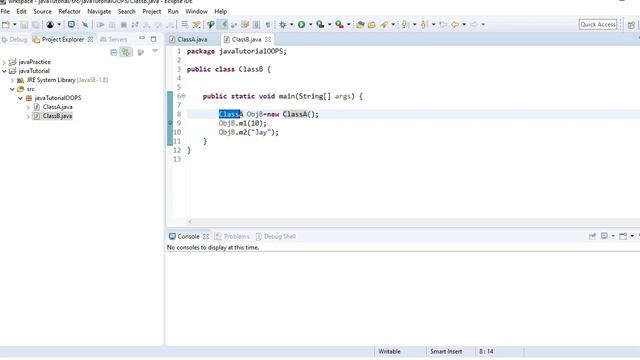Open the Refactor menu
Screen dimensions: 640x360
pyautogui.click(x=69, y=11)
